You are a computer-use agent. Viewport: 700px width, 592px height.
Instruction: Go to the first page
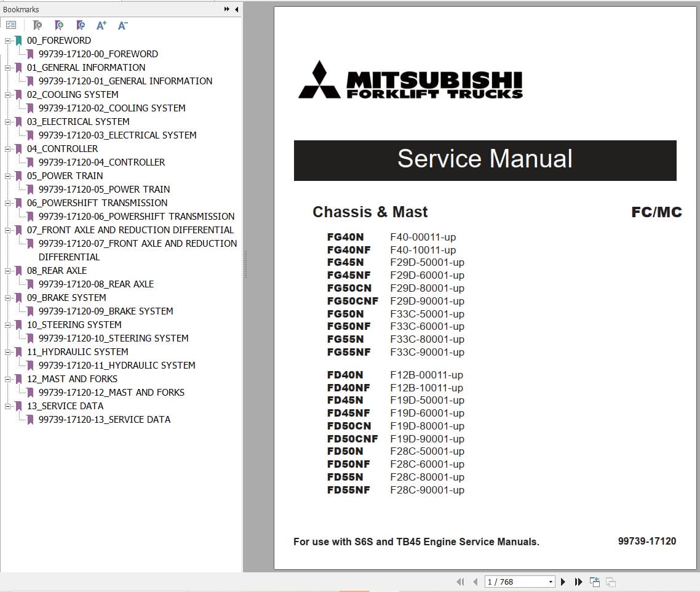coord(460,582)
